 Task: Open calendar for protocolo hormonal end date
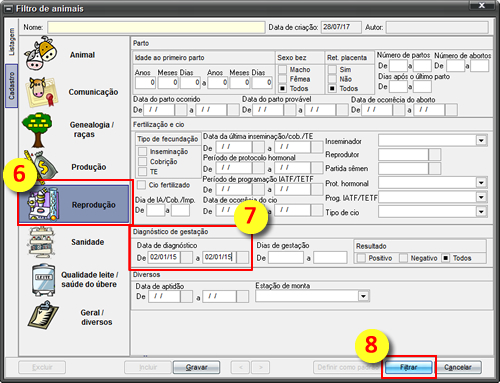click(317, 168)
